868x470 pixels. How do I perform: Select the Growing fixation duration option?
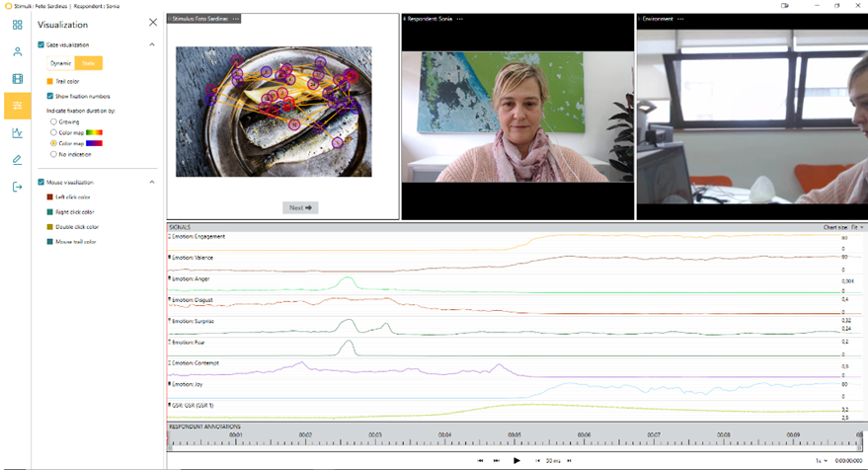coord(53,121)
